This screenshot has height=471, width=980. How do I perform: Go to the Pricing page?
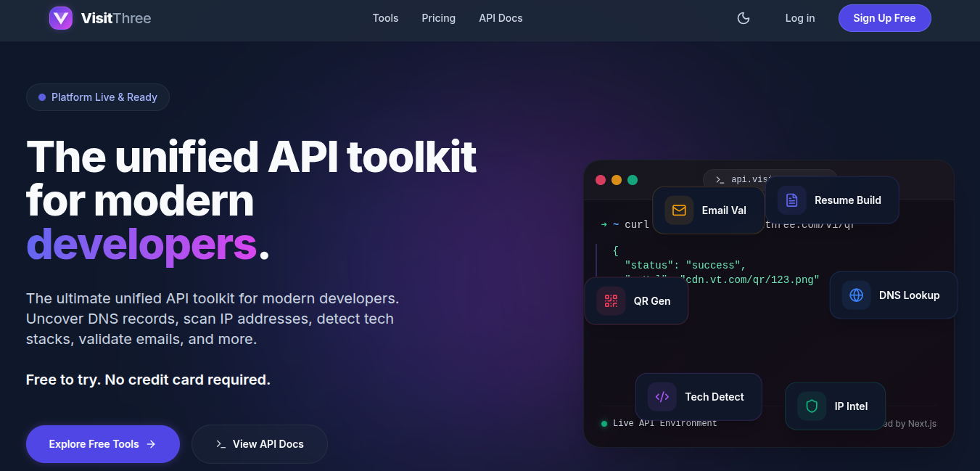[438, 18]
